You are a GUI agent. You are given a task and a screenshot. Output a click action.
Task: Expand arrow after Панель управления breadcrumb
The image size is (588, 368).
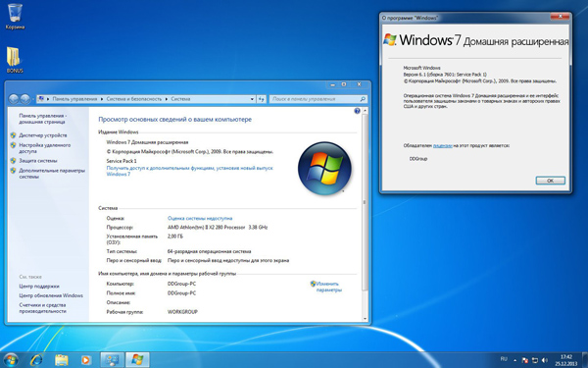click(102, 99)
